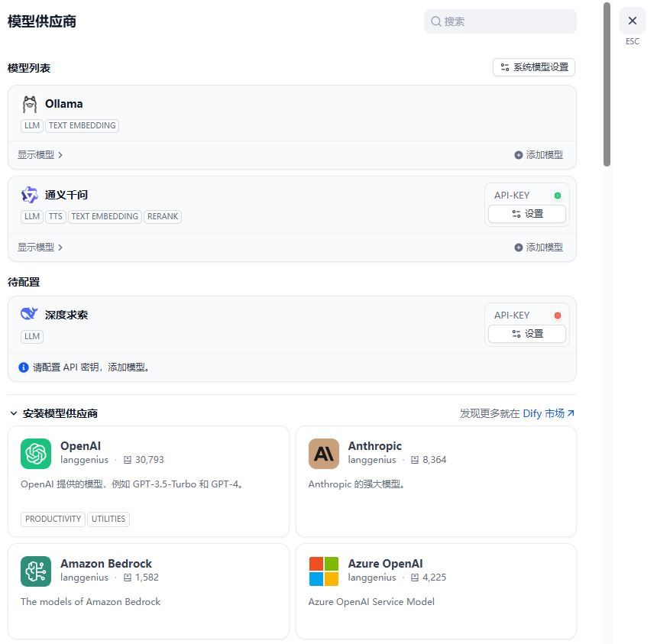
Task: Click 添加模型 for Ollama
Action: coord(539,155)
